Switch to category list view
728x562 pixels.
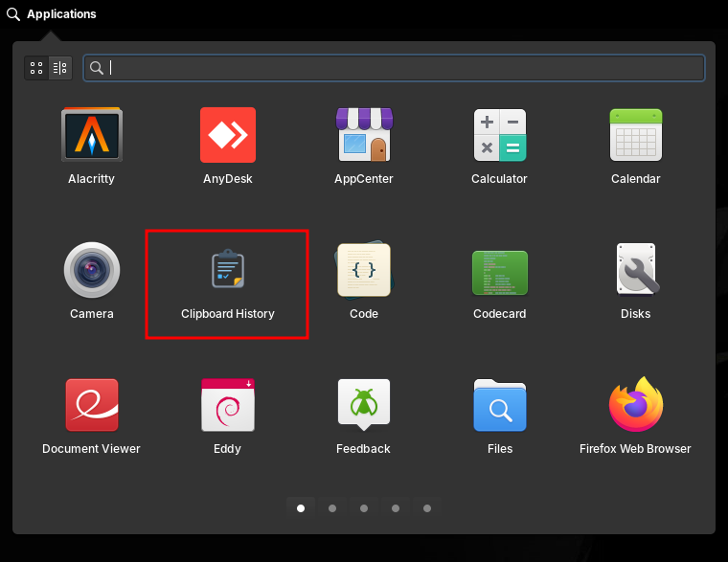(60, 68)
